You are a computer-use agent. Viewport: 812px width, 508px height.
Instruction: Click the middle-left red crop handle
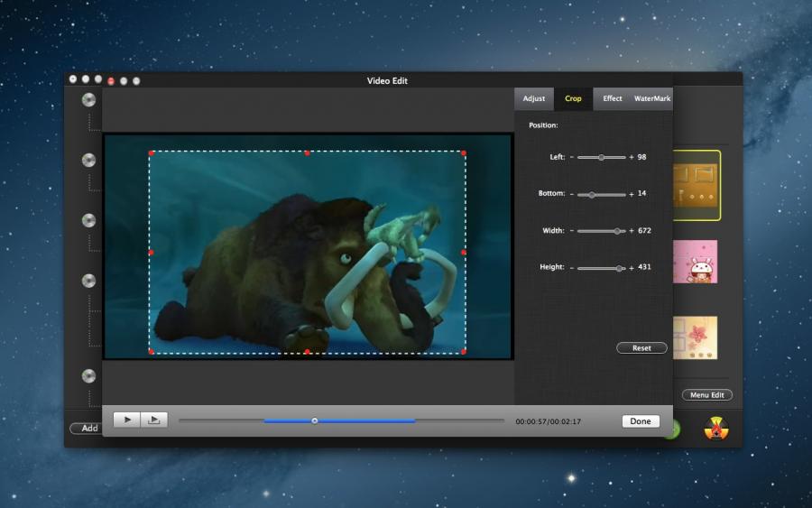pyautogui.click(x=152, y=252)
